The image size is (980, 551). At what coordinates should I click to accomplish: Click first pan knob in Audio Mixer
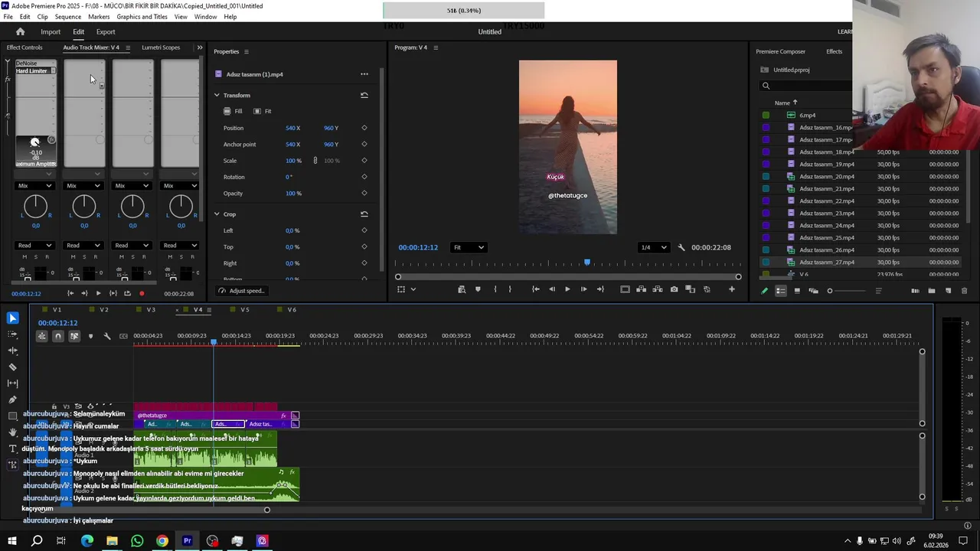[35, 206]
